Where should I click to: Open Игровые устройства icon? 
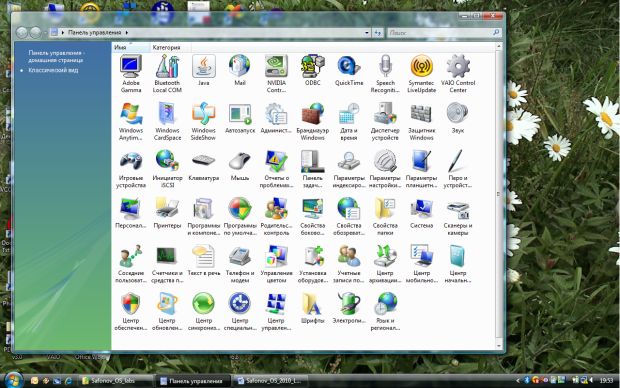pyautogui.click(x=131, y=169)
